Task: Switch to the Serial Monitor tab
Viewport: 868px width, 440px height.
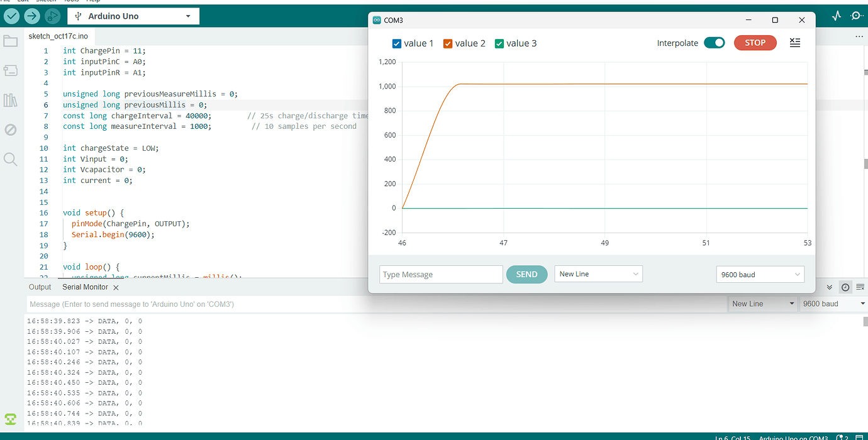Action: point(85,287)
